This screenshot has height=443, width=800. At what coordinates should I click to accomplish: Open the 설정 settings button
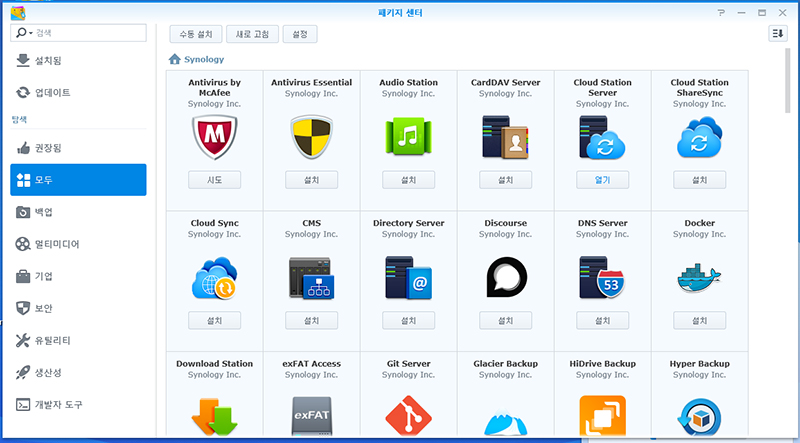tap(300, 34)
